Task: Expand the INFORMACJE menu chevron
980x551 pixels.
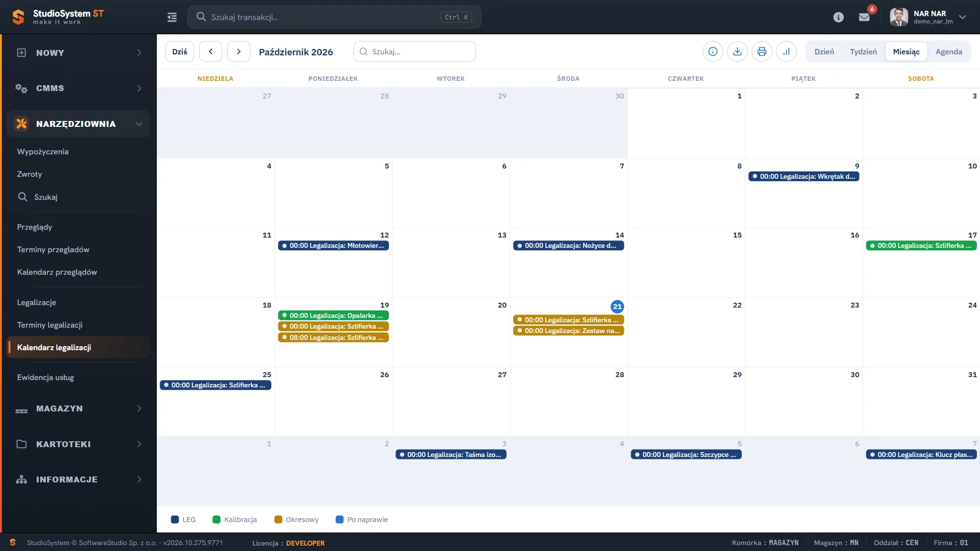Action: (139, 479)
